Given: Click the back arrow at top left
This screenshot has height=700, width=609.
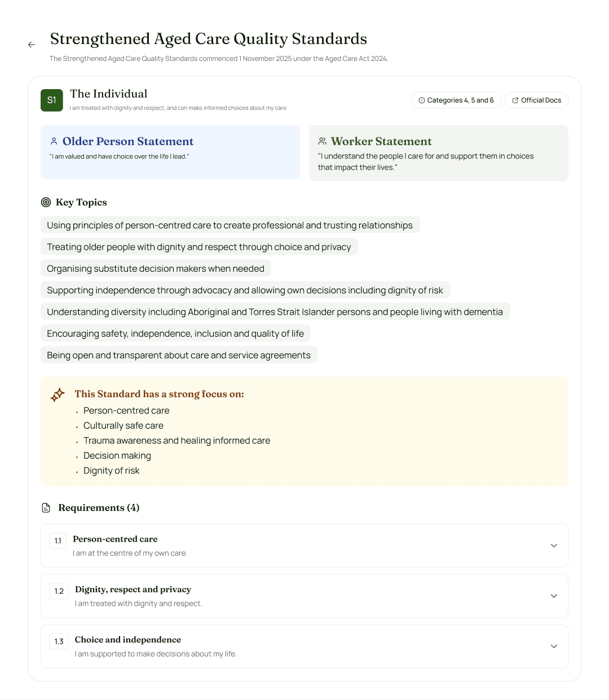Looking at the screenshot, I should 31,45.
